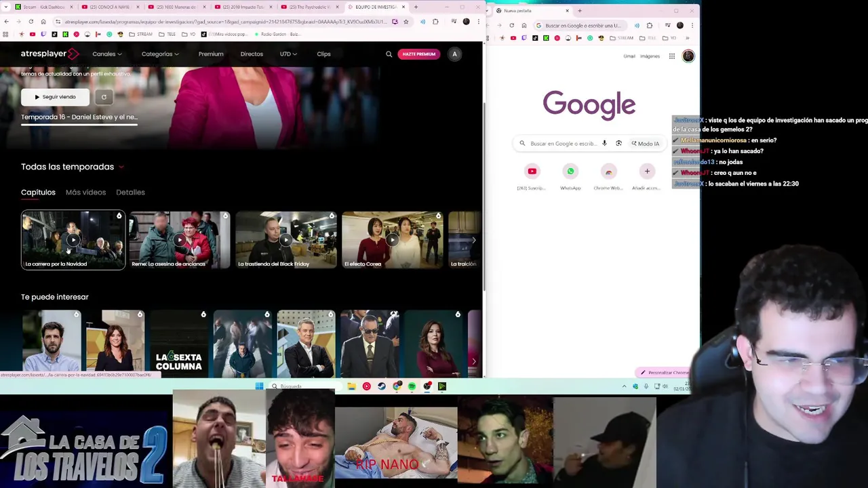Viewport: 868px width, 488px height.
Task: Open Kick bookmark in left Chrome bookmarks bar
Action: click(65, 34)
